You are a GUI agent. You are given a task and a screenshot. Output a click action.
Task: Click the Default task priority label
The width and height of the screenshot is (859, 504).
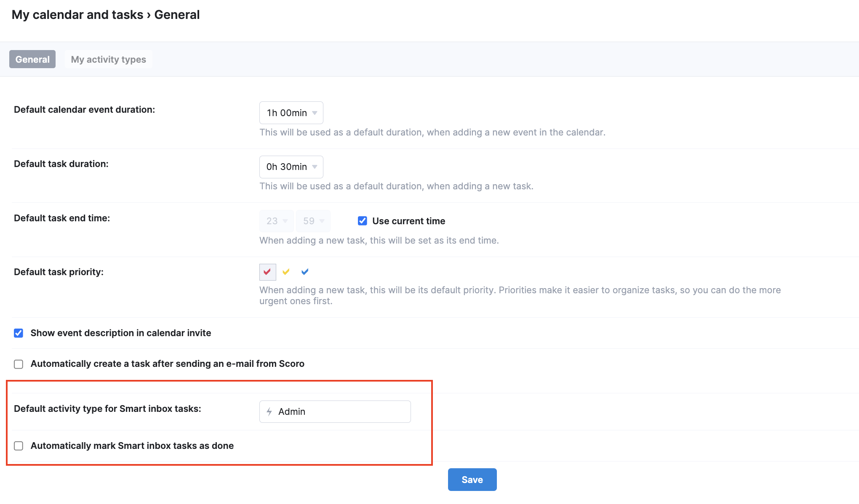[x=59, y=272]
